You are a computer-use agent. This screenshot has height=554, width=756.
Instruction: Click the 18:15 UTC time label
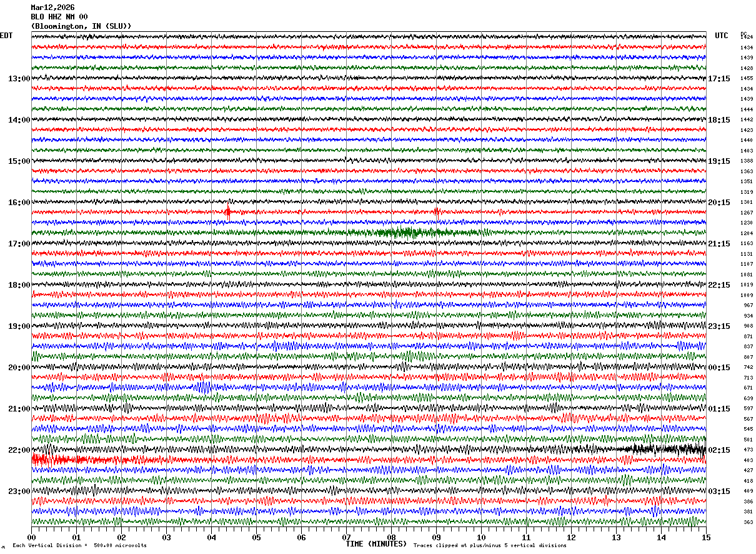pos(719,120)
